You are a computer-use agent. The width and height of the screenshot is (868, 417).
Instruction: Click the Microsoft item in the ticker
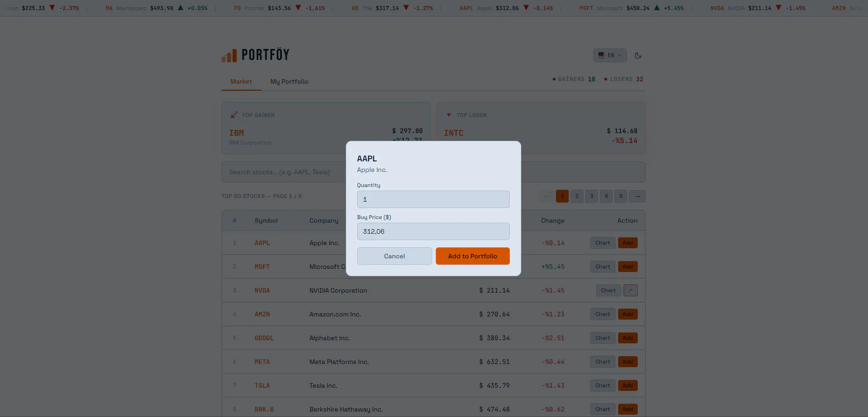631,8
